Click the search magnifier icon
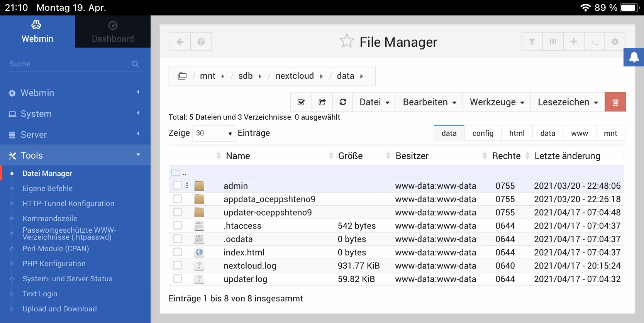644x323 pixels. pyautogui.click(x=135, y=64)
